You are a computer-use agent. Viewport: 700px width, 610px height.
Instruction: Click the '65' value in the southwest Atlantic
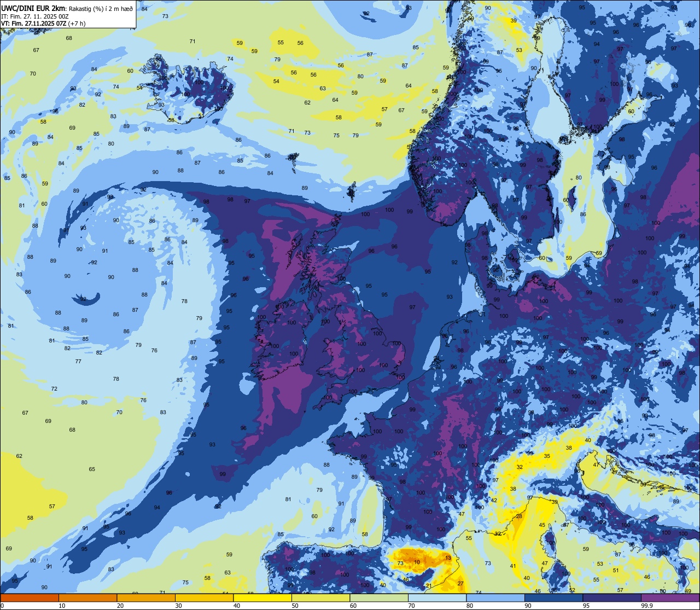click(x=92, y=469)
